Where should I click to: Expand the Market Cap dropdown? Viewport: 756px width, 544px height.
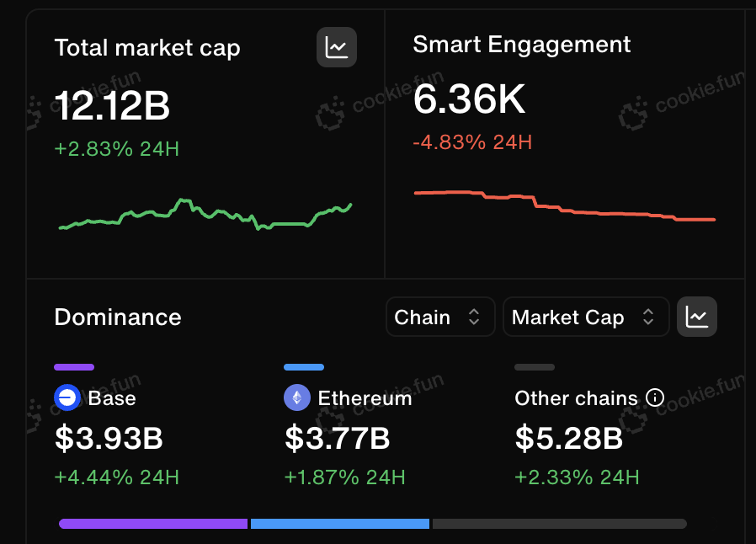point(586,317)
